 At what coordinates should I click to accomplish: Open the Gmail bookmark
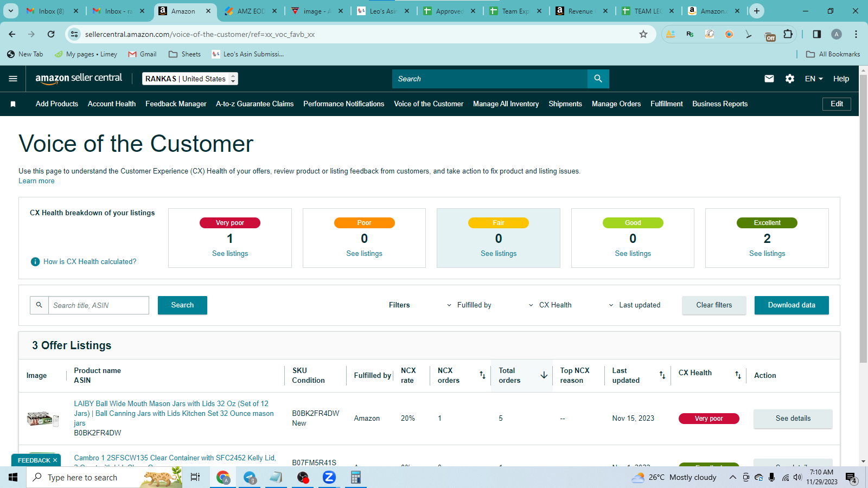142,54
